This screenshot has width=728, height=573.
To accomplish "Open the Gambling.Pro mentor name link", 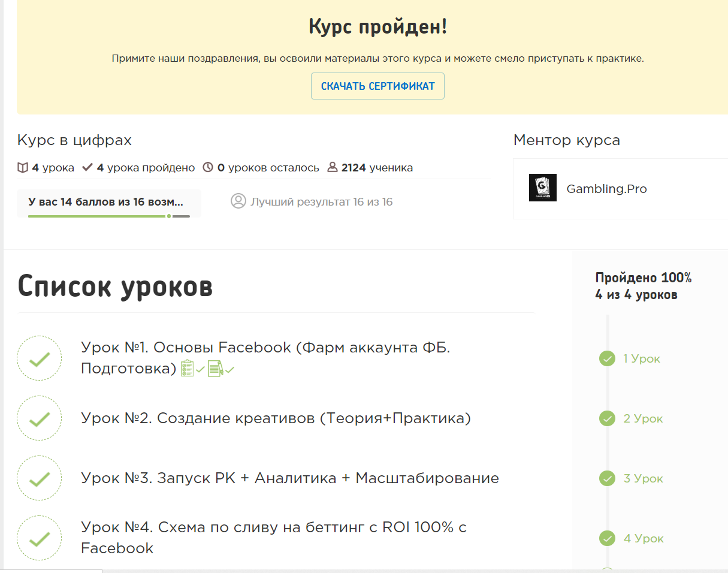I will coord(606,189).
